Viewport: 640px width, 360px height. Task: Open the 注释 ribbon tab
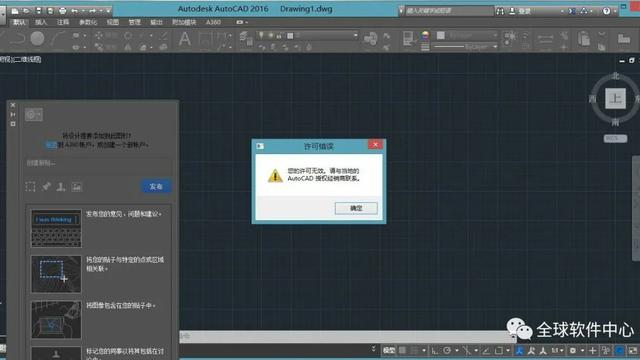click(62, 22)
